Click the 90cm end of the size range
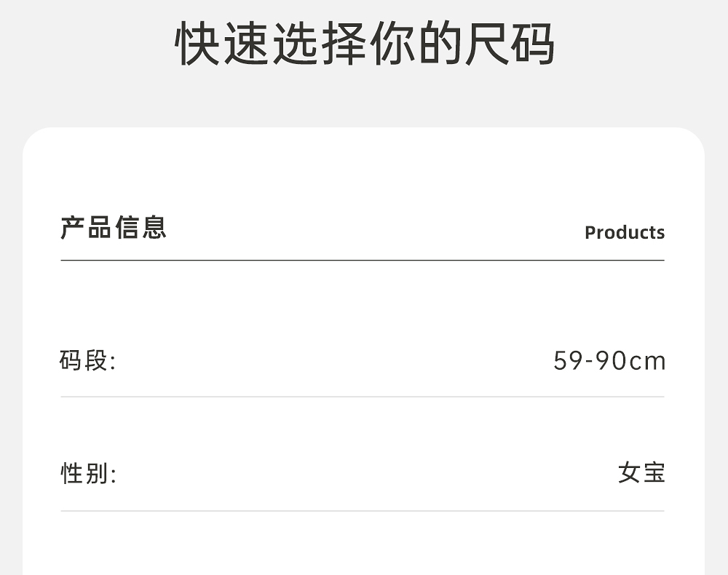The height and width of the screenshot is (575, 728). pos(632,361)
